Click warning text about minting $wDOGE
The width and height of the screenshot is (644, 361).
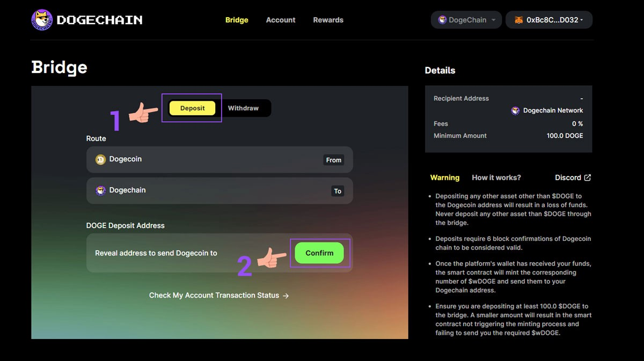(x=514, y=277)
